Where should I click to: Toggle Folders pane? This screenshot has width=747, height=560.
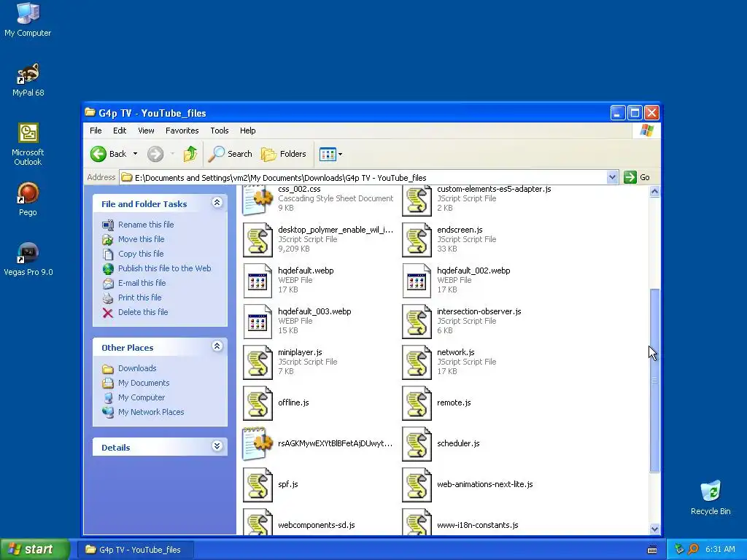[284, 154]
